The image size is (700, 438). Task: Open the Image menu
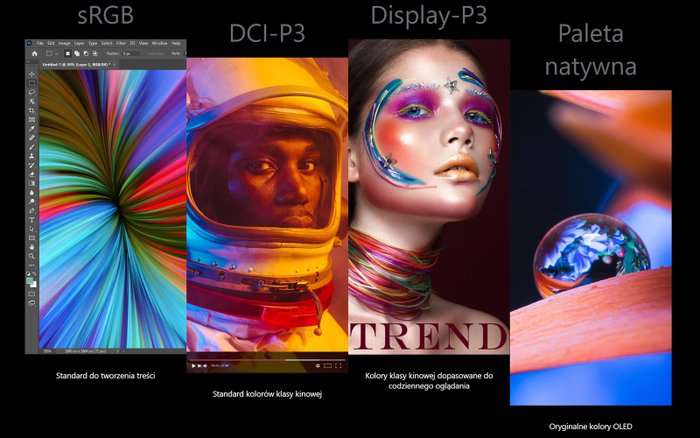point(64,43)
